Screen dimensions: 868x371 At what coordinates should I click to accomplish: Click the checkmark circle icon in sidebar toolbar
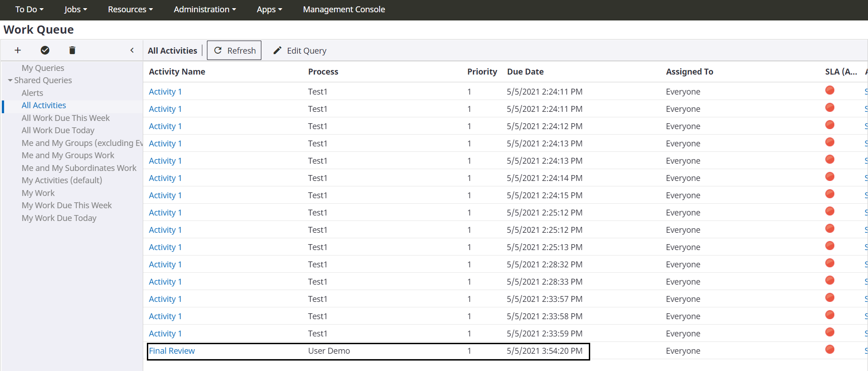(x=45, y=50)
